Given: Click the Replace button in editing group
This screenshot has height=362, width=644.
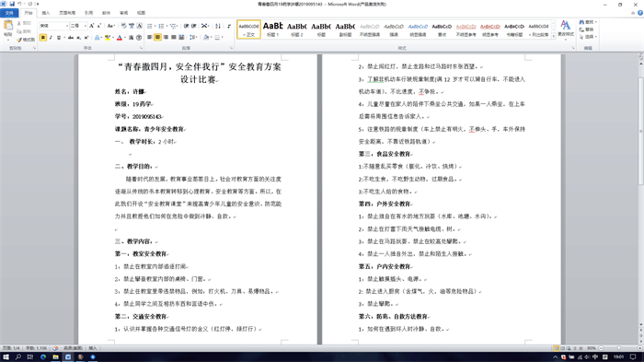Looking at the screenshot, I should pos(587,29).
